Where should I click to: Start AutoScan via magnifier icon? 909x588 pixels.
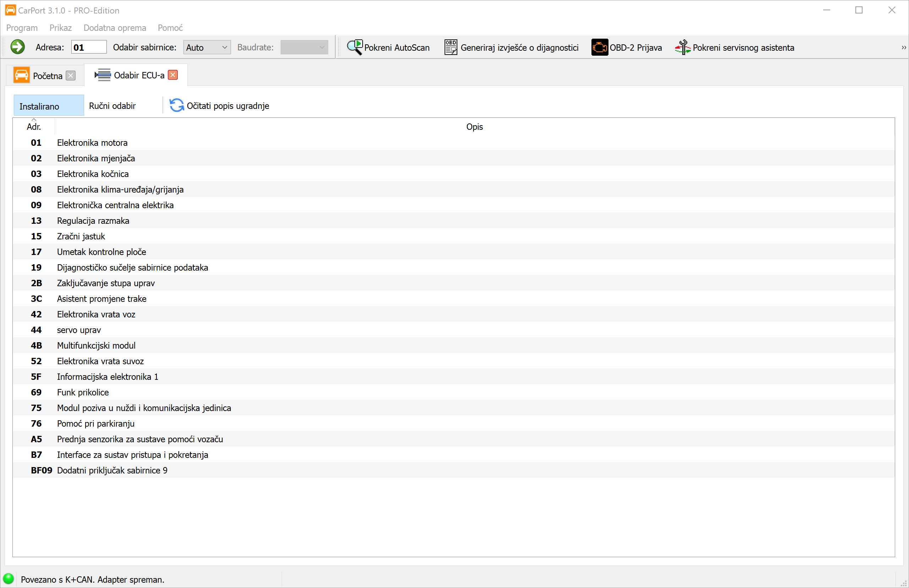[x=354, y=48]
